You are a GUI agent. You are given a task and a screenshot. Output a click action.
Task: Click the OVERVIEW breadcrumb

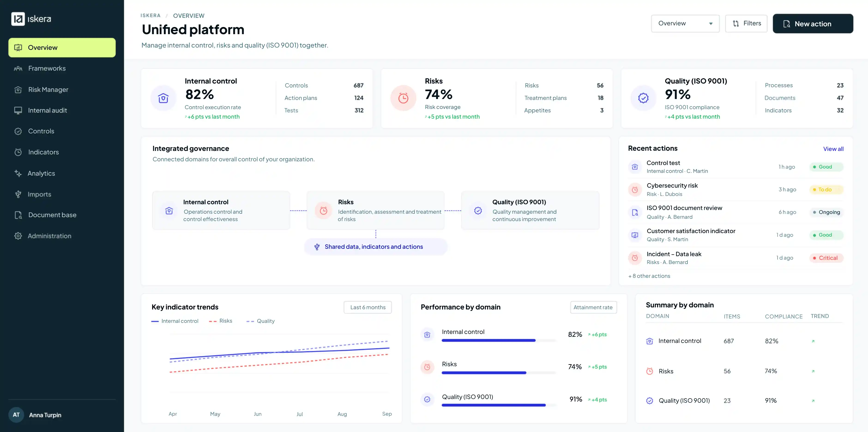[189, 16]
